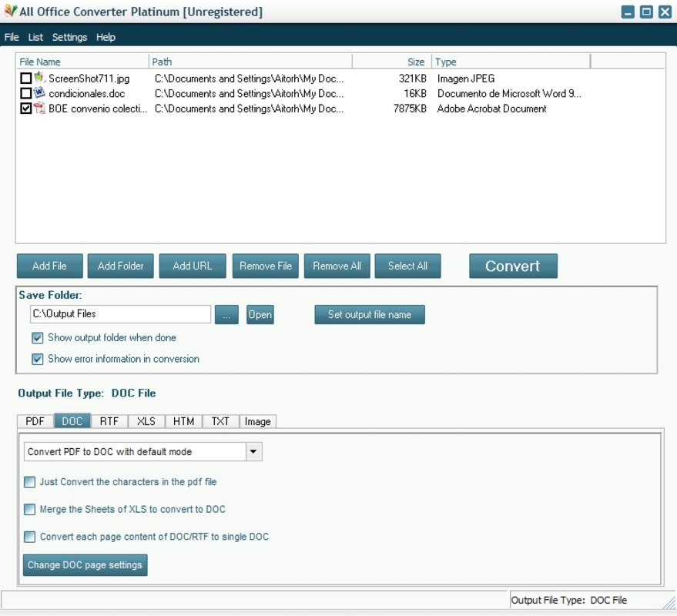Click the JPEG file icon for ScreenShot711.jpg
The image size is (677, 616).
(x=39, y=78)
